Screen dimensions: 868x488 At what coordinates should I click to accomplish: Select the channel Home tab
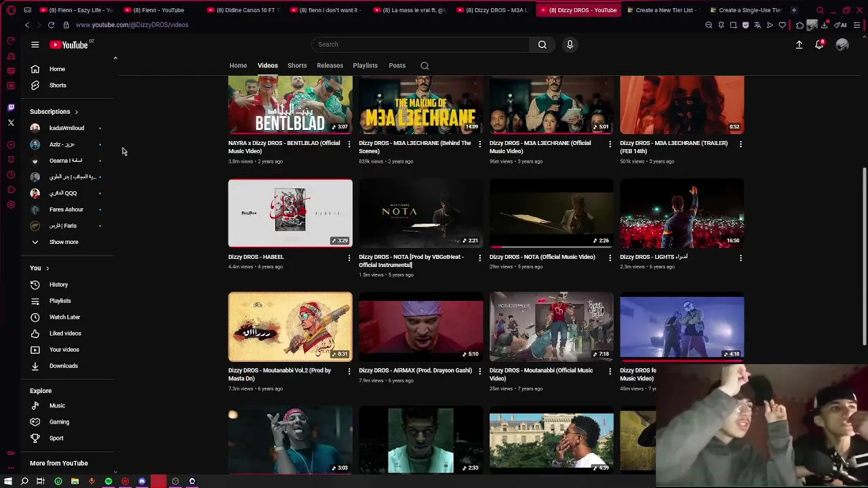click(238, 66)
